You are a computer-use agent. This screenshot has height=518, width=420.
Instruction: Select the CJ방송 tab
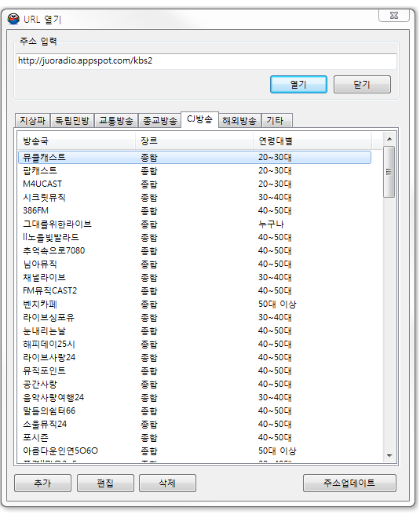tap(199, 119)
